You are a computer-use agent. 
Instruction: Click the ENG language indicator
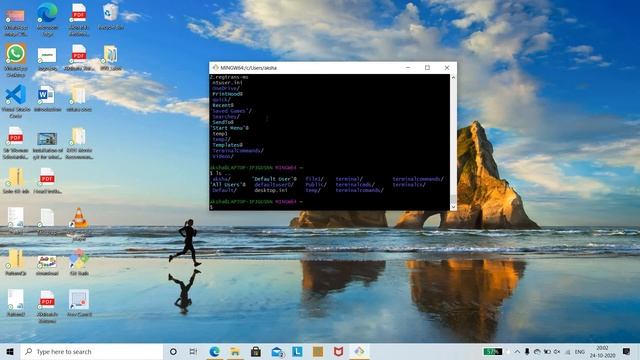tap(580, 351)
